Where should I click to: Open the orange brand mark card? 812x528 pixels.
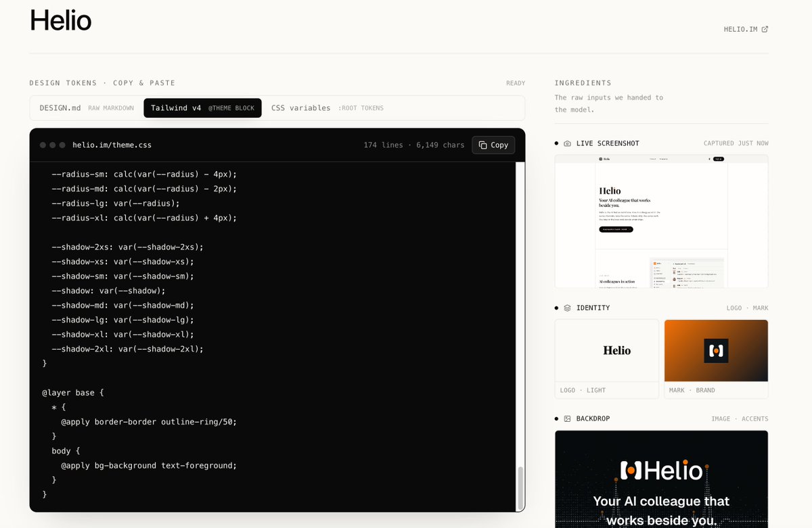point(716,359)
